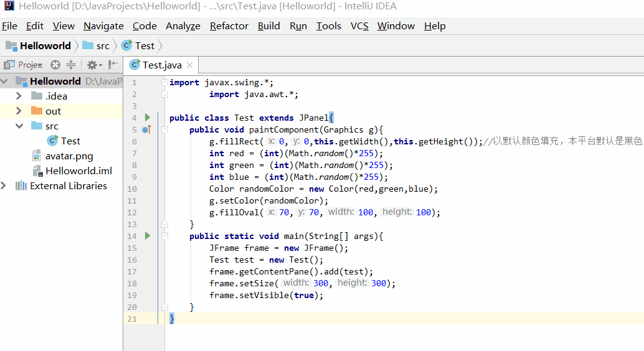Click the line number 10 in gutter

tap(132, 189)
